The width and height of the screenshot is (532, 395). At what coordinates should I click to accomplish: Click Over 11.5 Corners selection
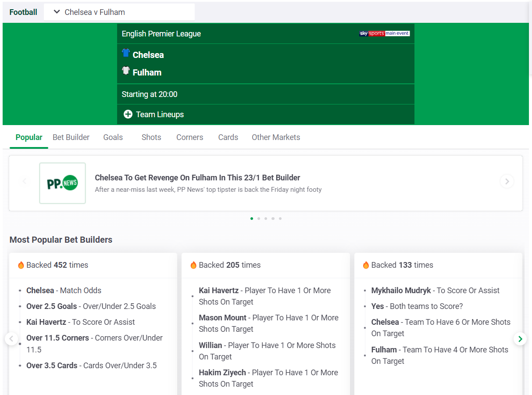tap(94, 344)
